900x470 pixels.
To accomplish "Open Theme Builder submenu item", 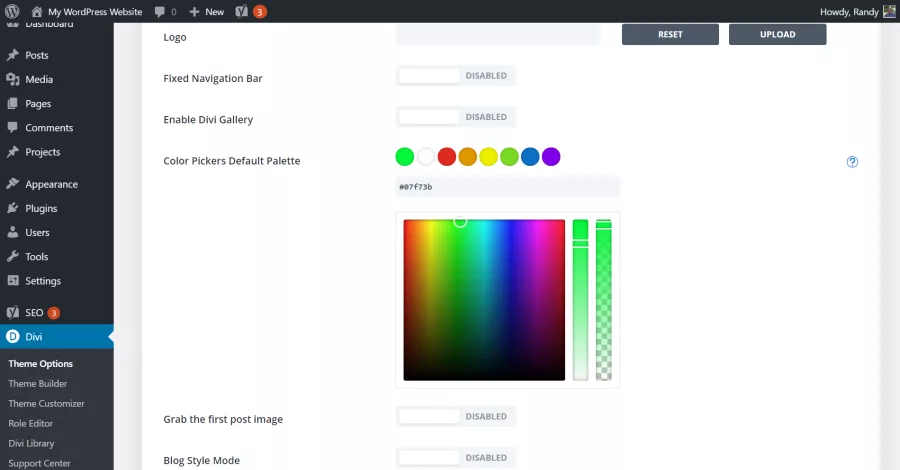I will tap(38, 383).
